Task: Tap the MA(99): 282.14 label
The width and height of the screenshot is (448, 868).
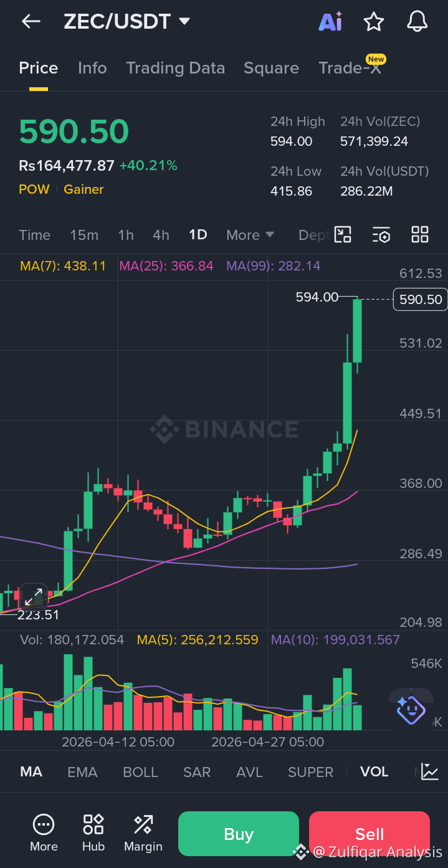Action: click(274, 266)
